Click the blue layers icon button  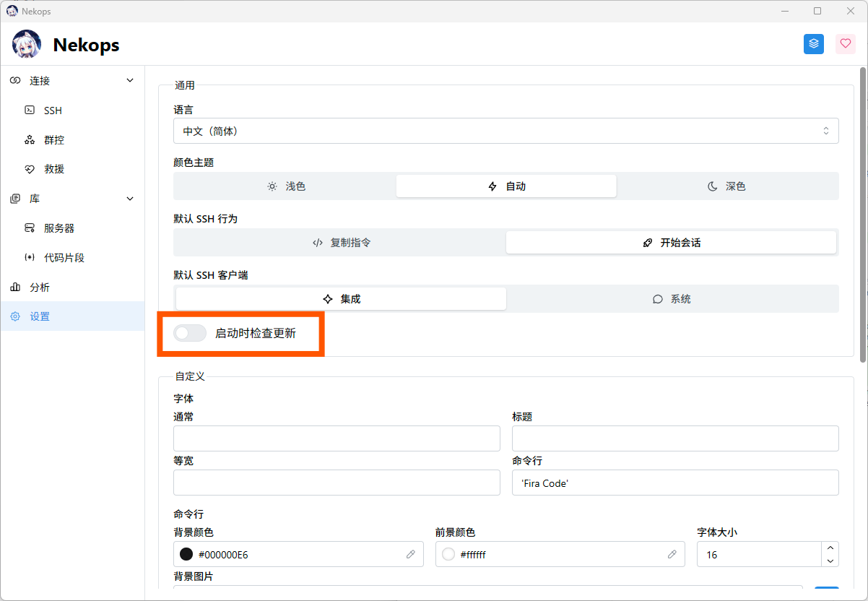[814, 44]
